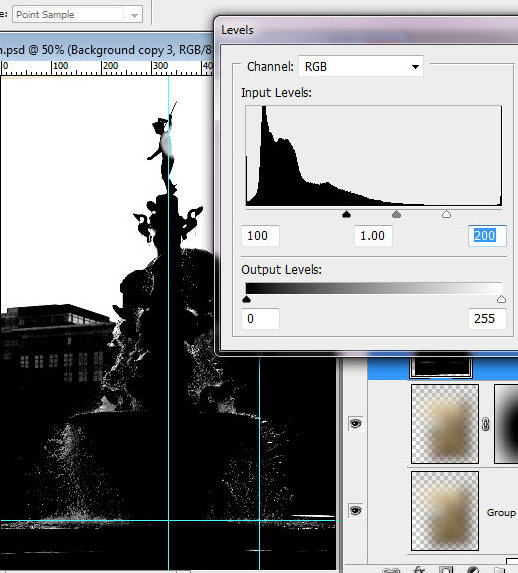Click the layer-mask link chain icon
This screenshot has height=573, width=518.
pyautogui.click(x=485, y=424)
